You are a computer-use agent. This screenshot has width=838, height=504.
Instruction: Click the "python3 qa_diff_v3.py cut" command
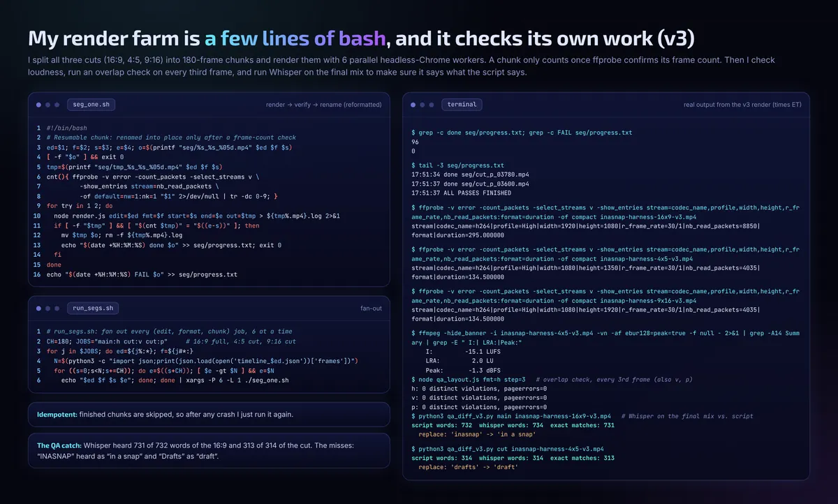point(508,448)
